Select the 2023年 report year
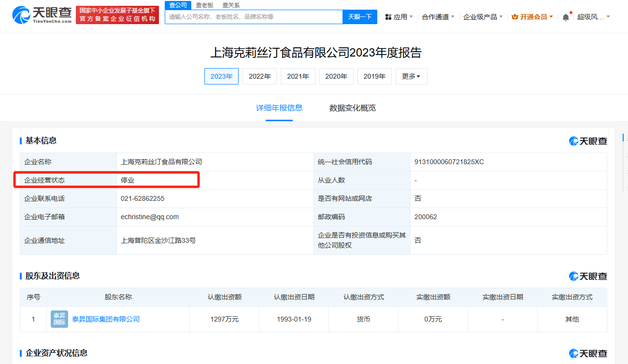 tap(221, 76)
